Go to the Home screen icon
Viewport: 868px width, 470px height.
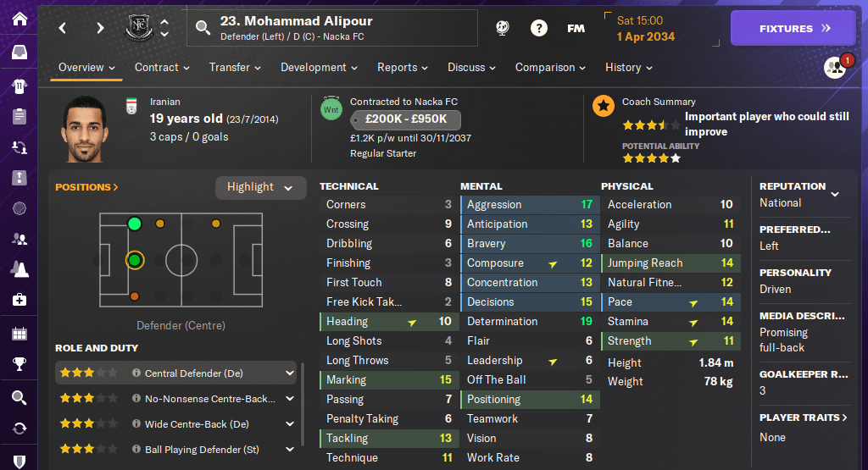tap(19, 19)
